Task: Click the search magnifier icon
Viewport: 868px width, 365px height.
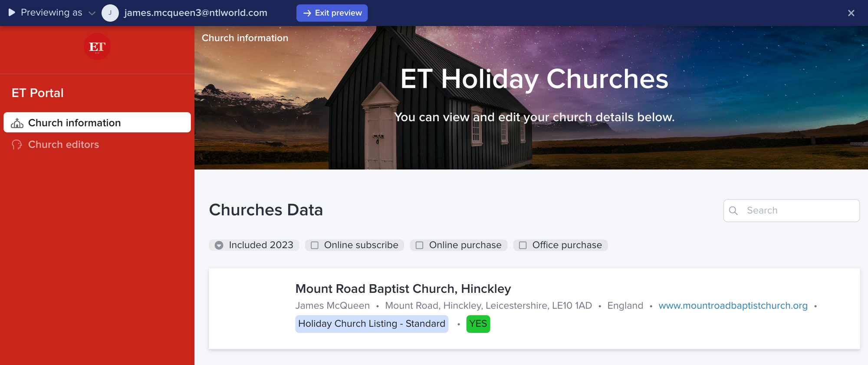Action: tap(733, 211)
